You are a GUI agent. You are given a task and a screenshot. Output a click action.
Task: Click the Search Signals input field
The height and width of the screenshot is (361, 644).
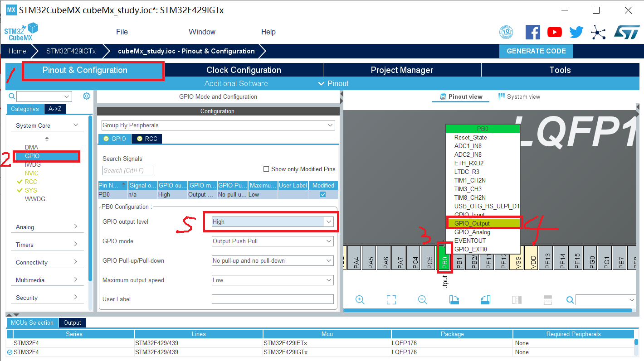tap(127, 170)
